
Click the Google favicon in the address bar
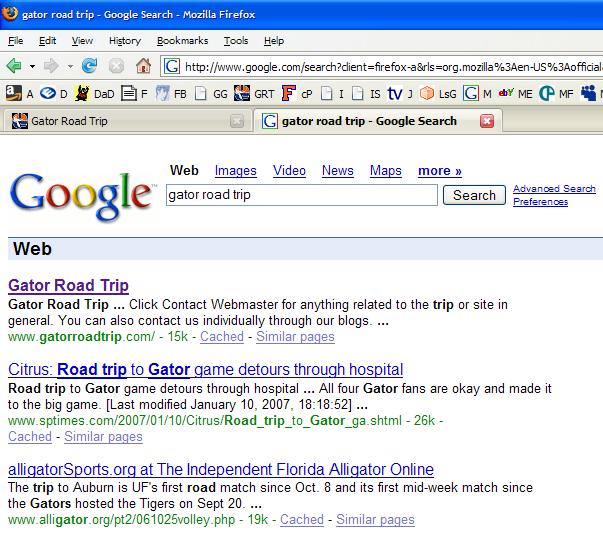[172, 67]
